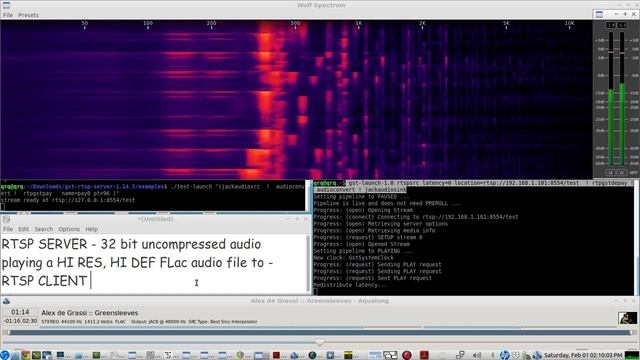The image size is (640, 360).
Task: Click the text editor's window icon
Action: pos(6,219)
